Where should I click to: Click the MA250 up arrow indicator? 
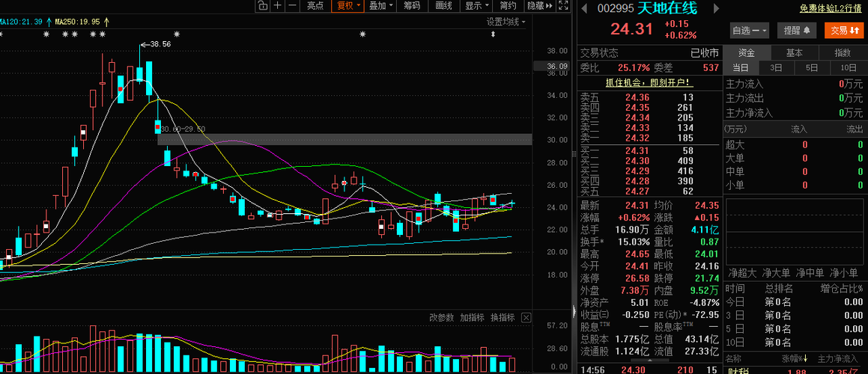106,22
